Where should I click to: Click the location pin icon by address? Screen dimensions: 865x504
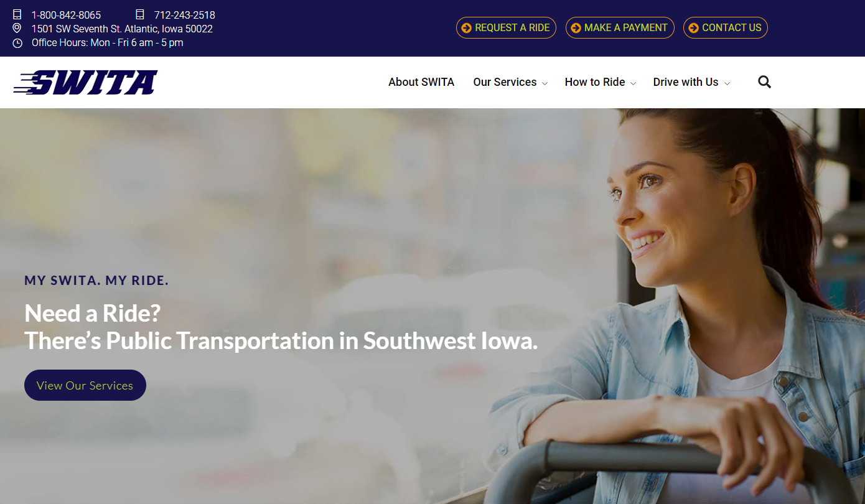tap(17, 29)
